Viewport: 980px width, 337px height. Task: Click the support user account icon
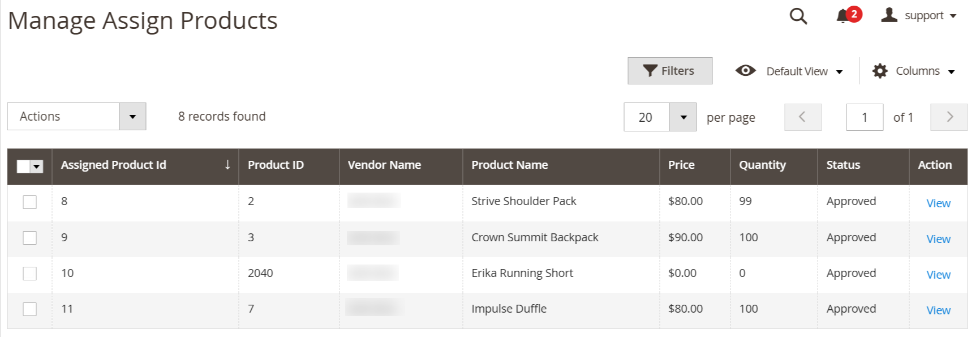point(889,15)
